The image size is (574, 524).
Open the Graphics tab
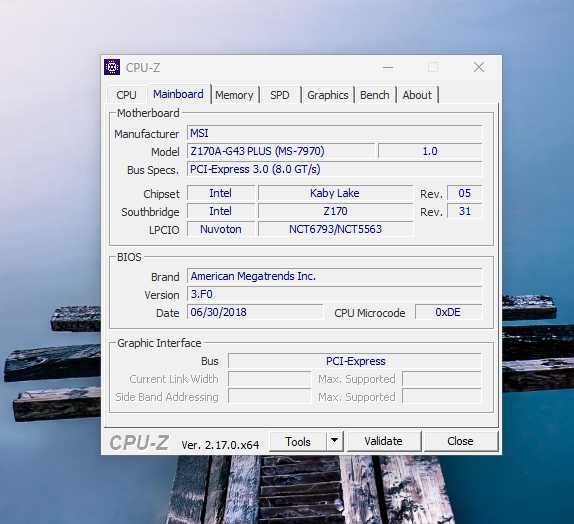(x=328, y=95)
